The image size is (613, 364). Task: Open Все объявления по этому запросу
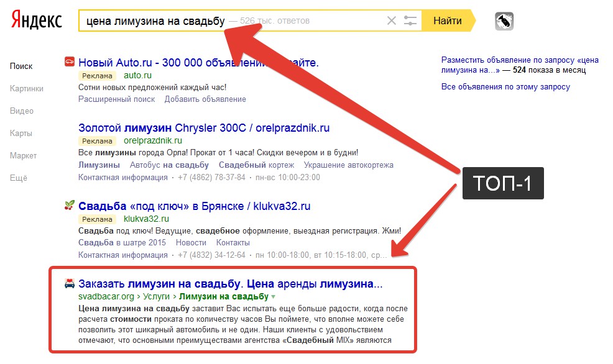(505, 87)
